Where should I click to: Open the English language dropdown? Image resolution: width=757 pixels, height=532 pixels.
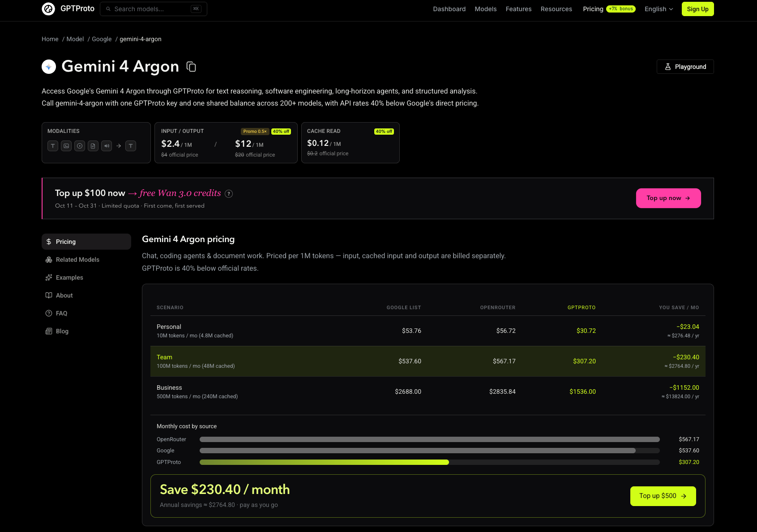pyautogui.click(x=659, y=9)
